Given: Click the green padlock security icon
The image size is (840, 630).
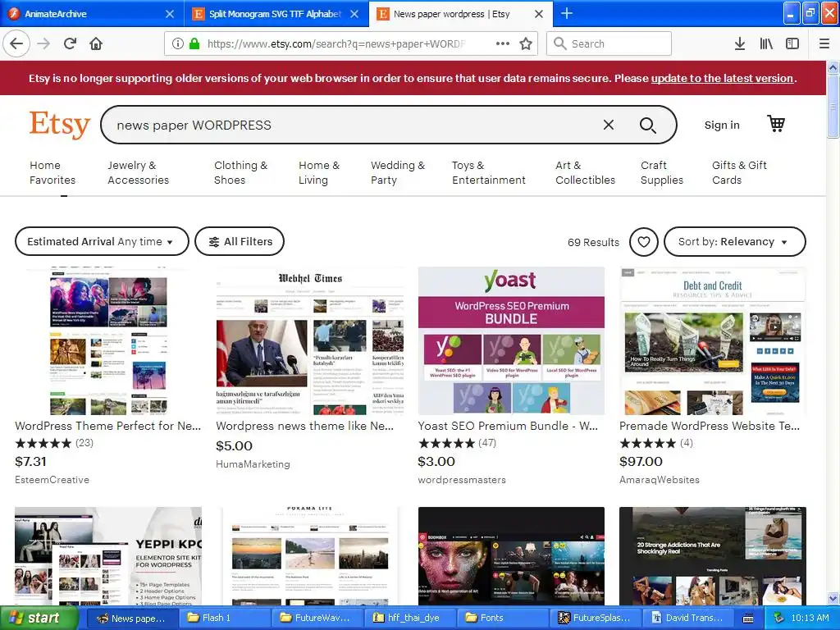Looking at the screenshot, I should click(x=194, y=44).
